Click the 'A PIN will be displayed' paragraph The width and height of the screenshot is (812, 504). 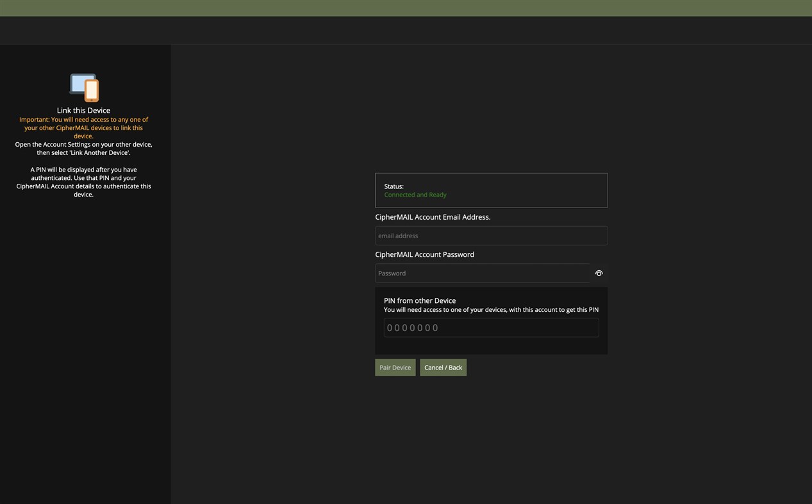[x=83, y=182]
